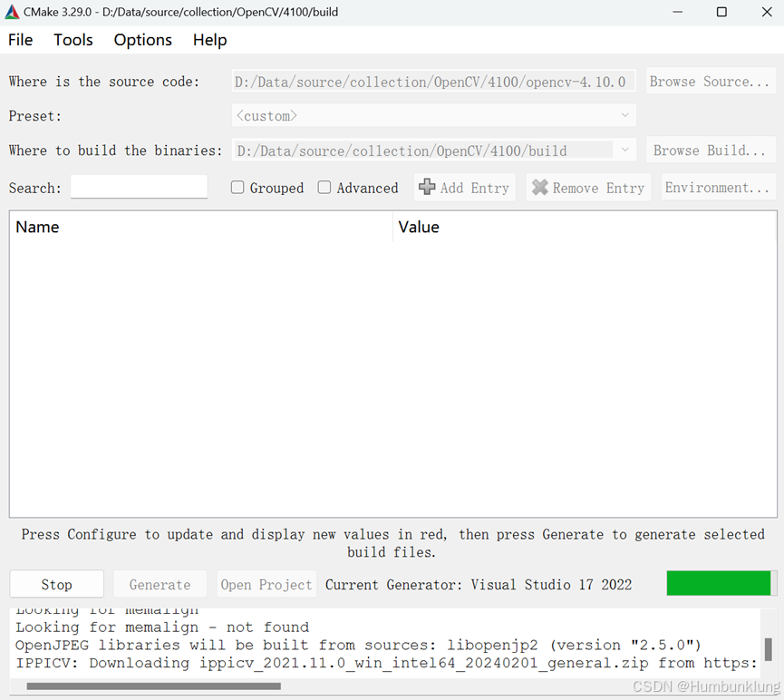Click 'Where is the source code:' label
The width and height of the screenshot is (784, 700).
click(x=104, y=82)
